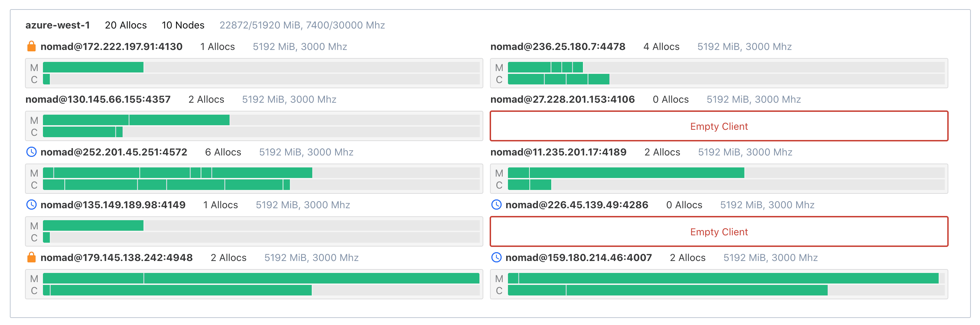Click the clock icon beside nomad@135.149.189.98:4149

(32, 205)
